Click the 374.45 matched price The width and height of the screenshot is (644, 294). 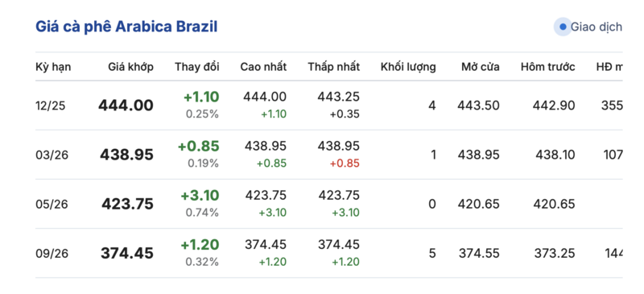(x=127, y=253)
